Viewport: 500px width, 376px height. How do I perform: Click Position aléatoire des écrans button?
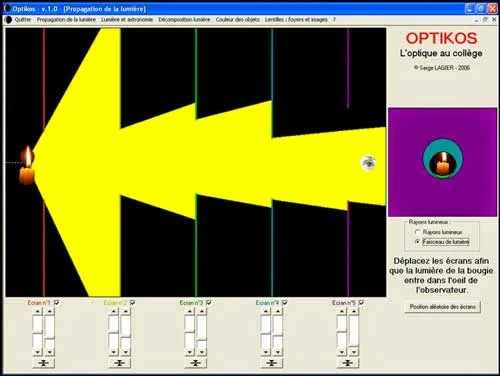click(442, 307)
